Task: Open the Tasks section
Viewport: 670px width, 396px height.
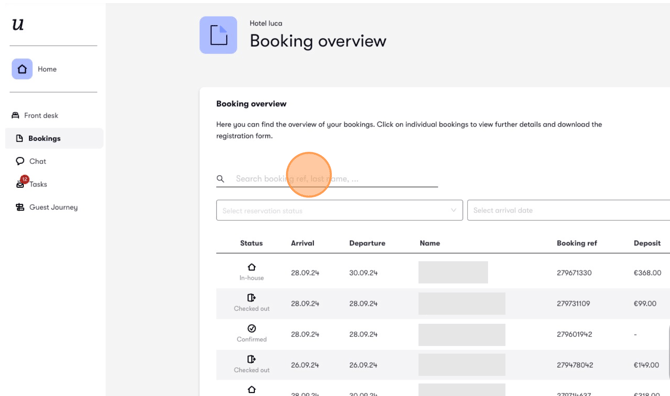Action: click(x=38, y=184)
